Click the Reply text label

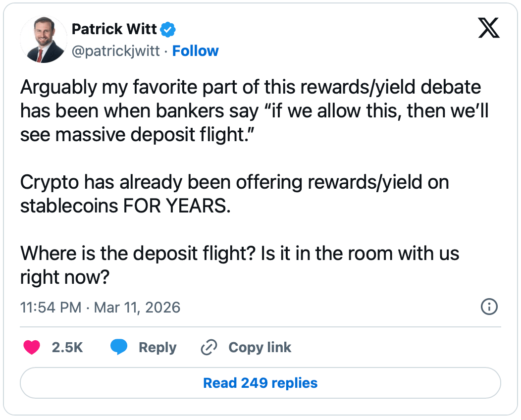[x=157, y=348]
